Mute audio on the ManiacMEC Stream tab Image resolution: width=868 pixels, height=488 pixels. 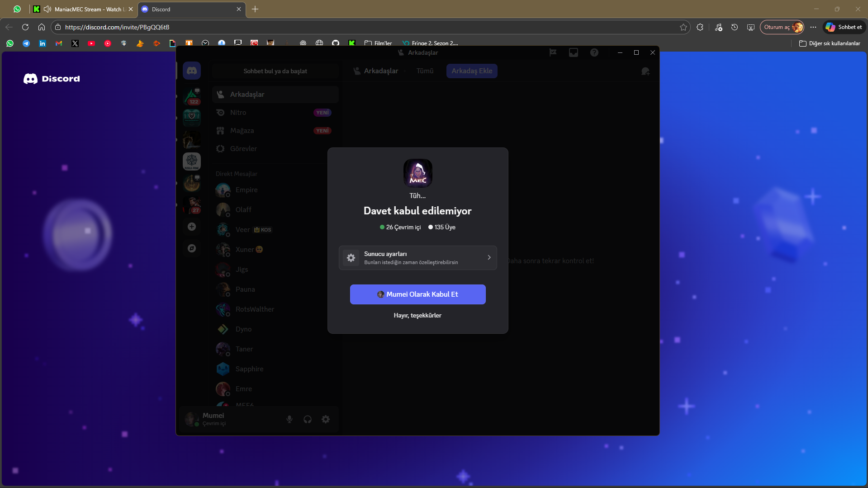pos(47,9)
